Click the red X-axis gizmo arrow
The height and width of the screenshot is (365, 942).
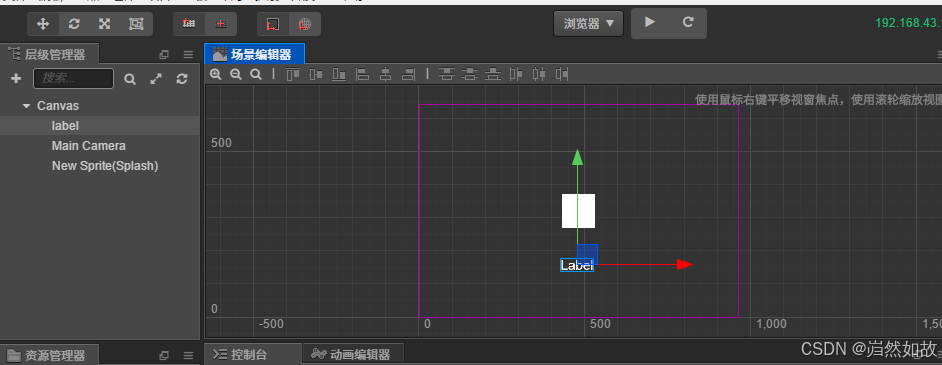pos(685,264)
